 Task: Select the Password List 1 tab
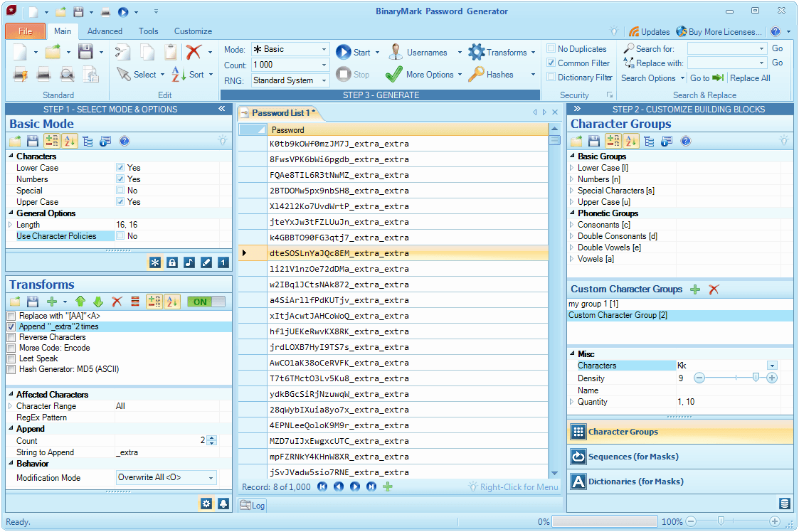[x=281, y=112]
